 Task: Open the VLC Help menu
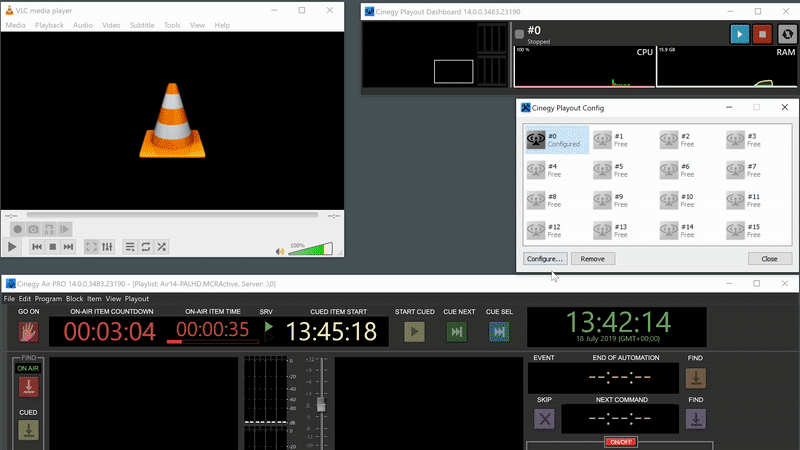click(222, 25)
